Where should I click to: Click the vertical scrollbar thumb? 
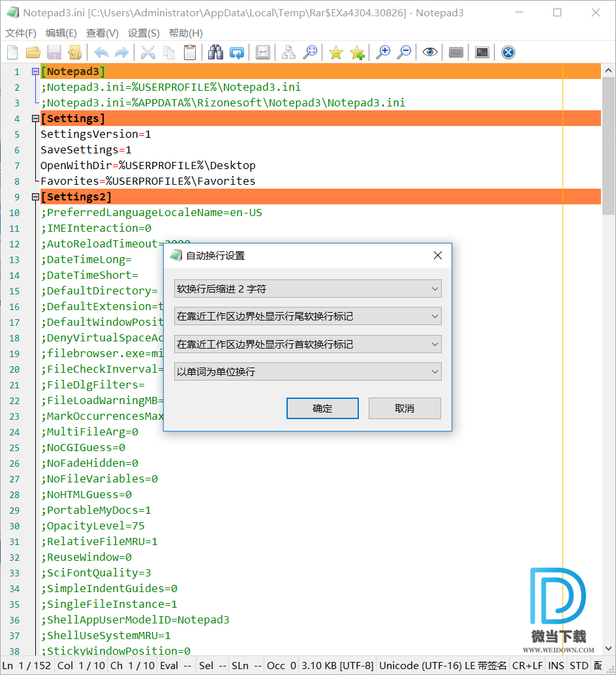tap(608, 144)
